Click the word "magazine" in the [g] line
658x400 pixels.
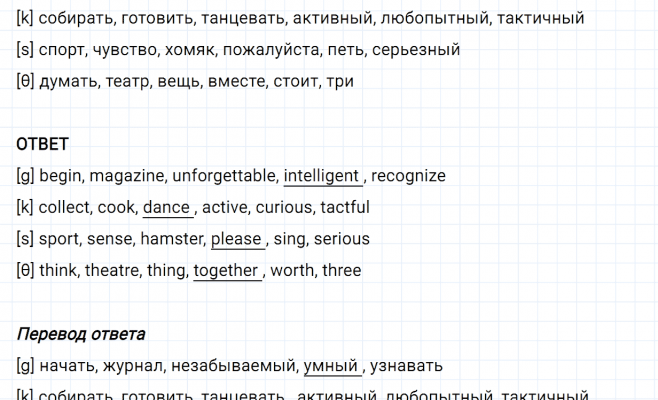129,176
